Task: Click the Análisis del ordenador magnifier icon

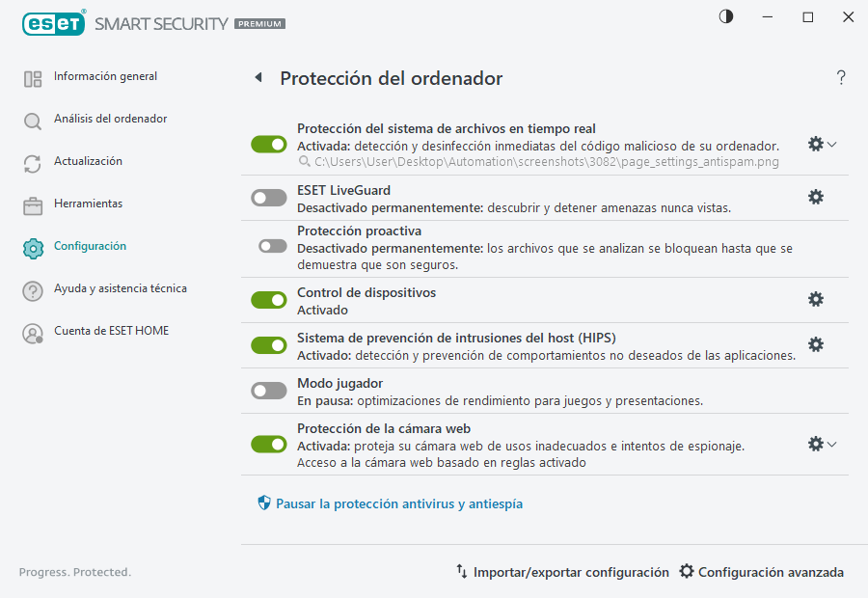Action: coord(32,119)
